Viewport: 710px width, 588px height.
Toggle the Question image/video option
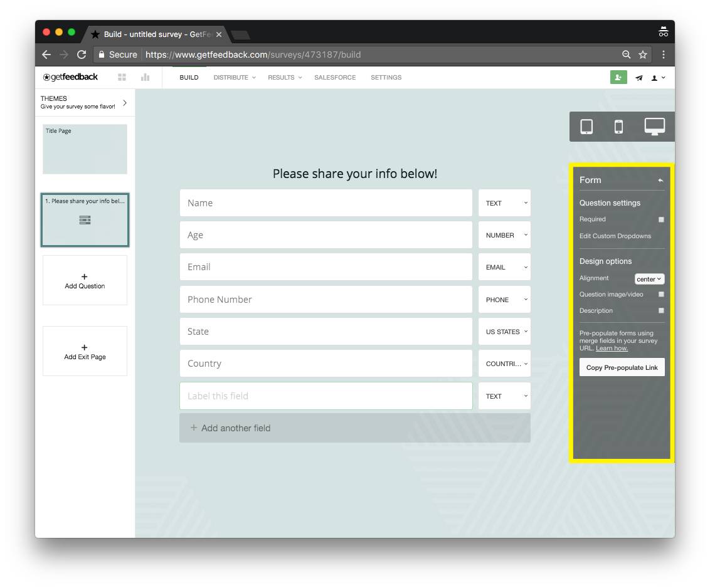662,294
